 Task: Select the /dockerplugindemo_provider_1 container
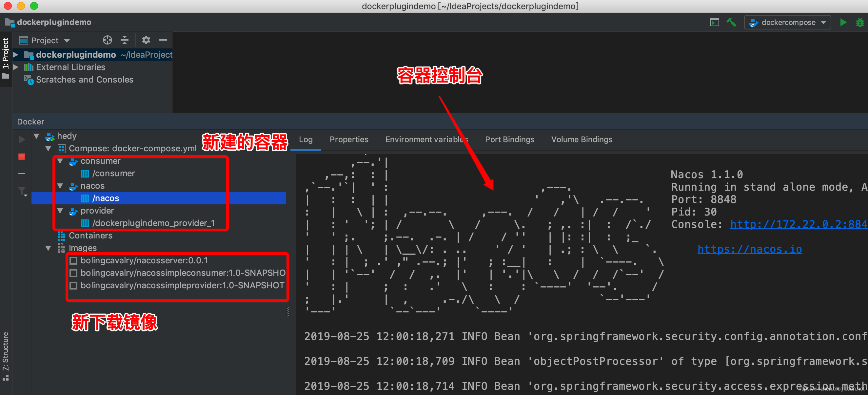(x=153, y=223)
